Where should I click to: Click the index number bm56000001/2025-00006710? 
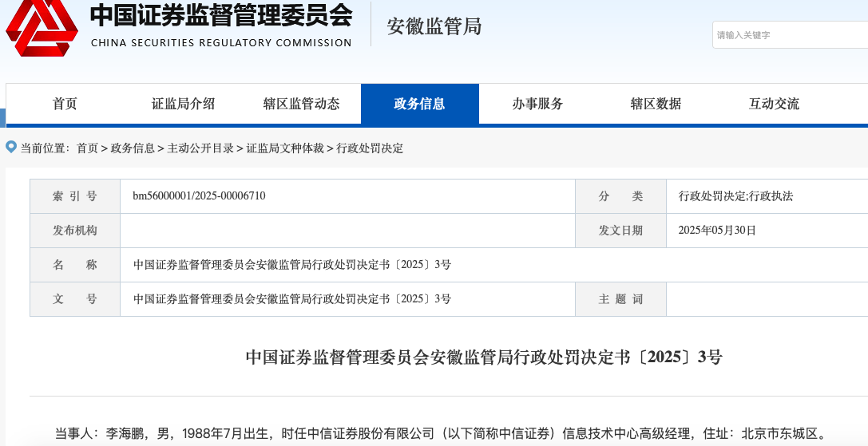(x=200, y=196)
